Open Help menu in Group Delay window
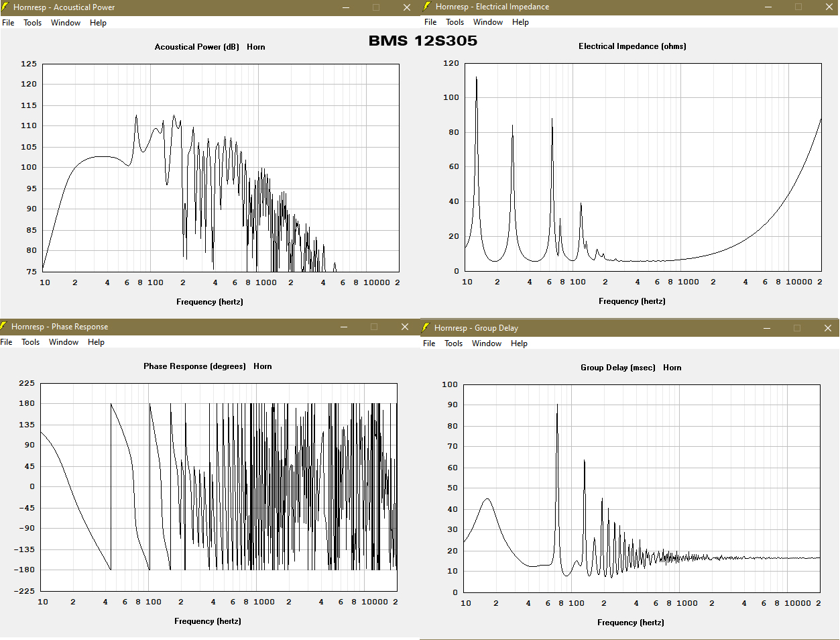 click(x=519, y=343)
